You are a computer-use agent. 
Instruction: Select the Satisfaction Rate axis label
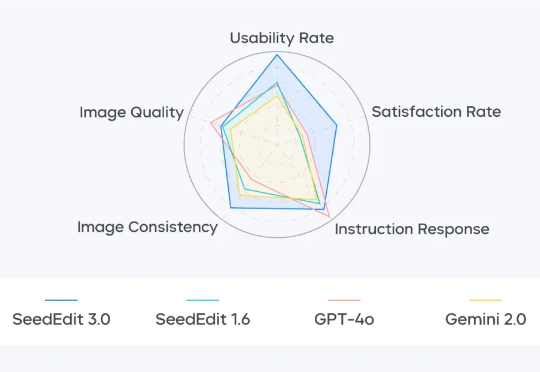click(436, 112)
